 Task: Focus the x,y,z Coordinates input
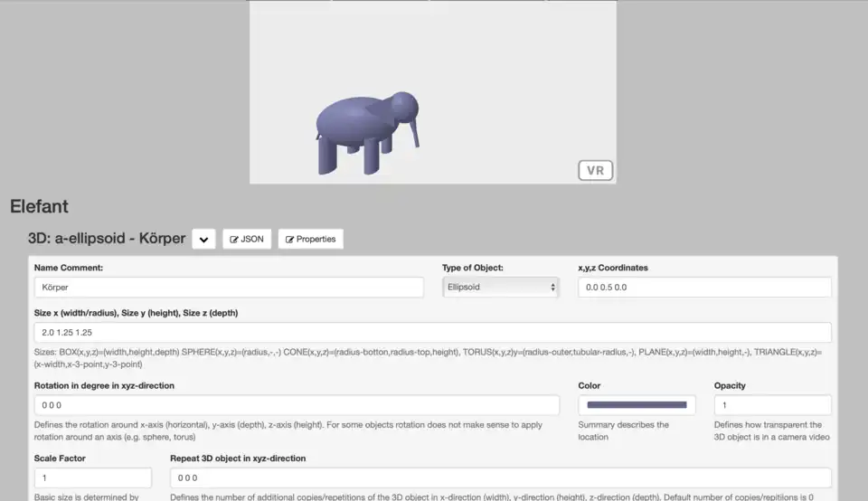[x=704, y=287]
